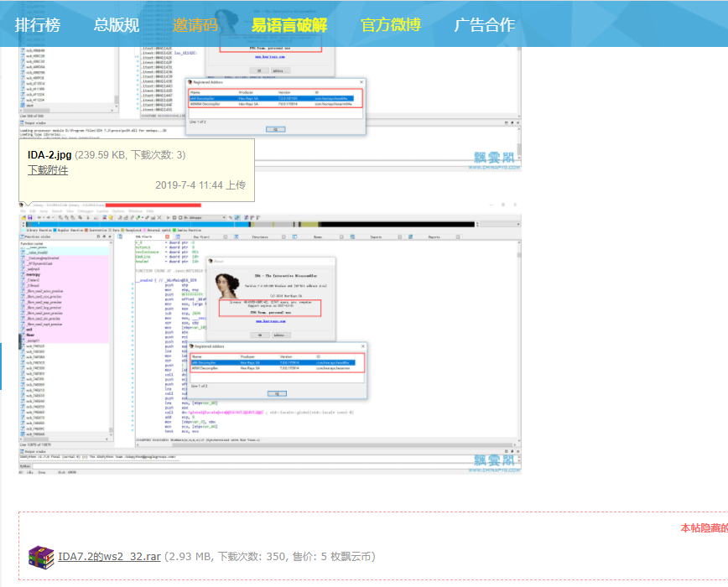Click the IDA-2.jpg filename in the tooltip
Image resolution: width=728 pixels, height=587 pixels.
point(49,155)
